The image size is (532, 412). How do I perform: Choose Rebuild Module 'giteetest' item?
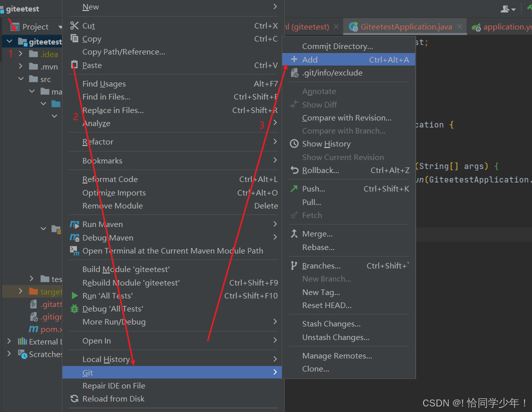point(173,282)
